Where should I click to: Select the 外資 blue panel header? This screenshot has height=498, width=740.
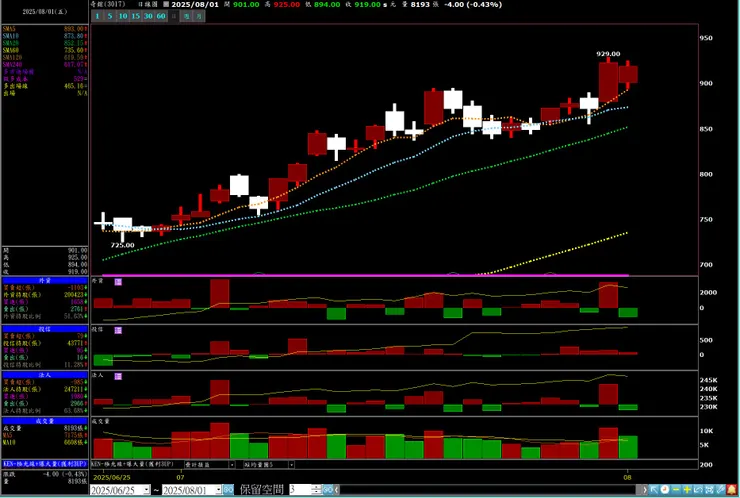[x=45, y=280]
